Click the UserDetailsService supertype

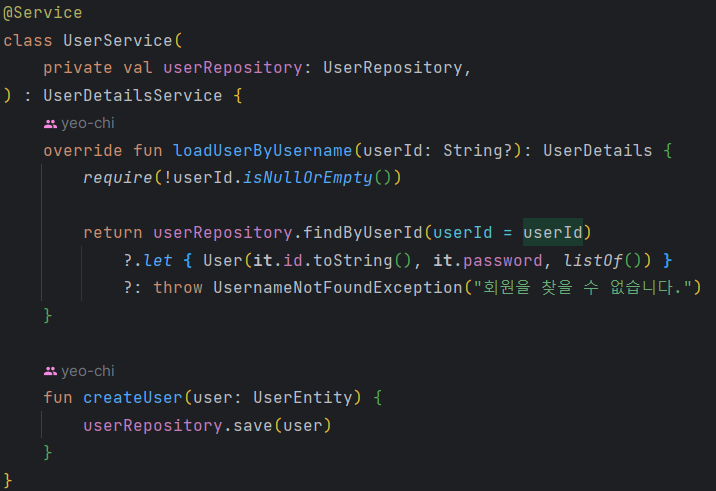133,95
